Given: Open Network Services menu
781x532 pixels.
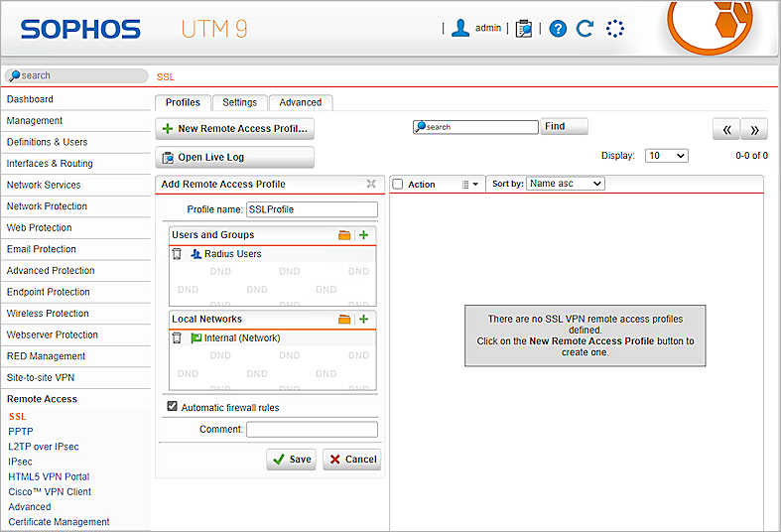Looking at the screenshot, I should [x=75, y=185].
